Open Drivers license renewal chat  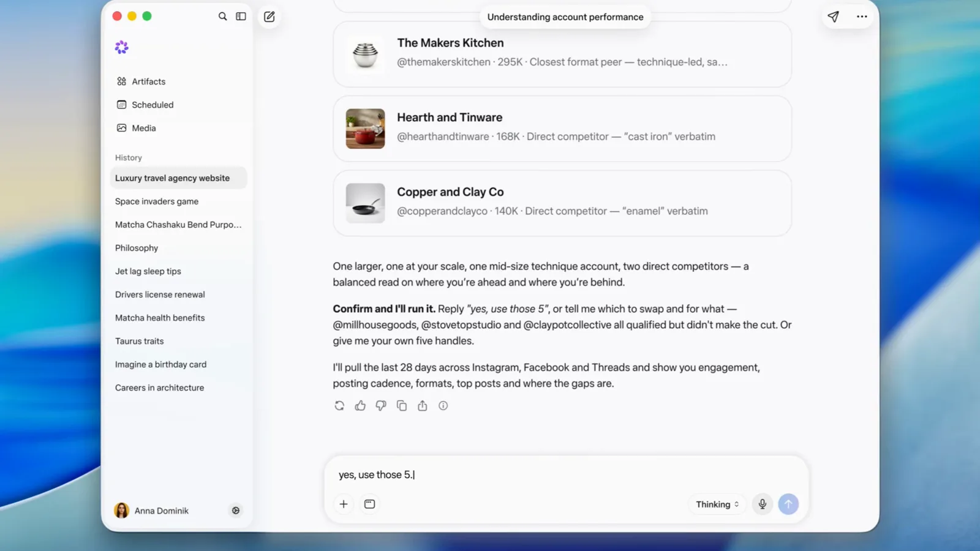pos(178,294)
